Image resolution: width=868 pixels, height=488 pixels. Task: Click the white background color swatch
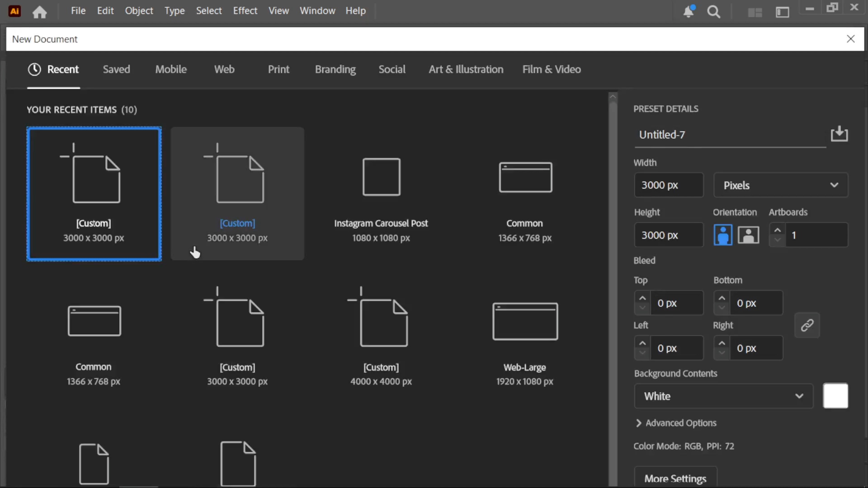coord(835,396)
